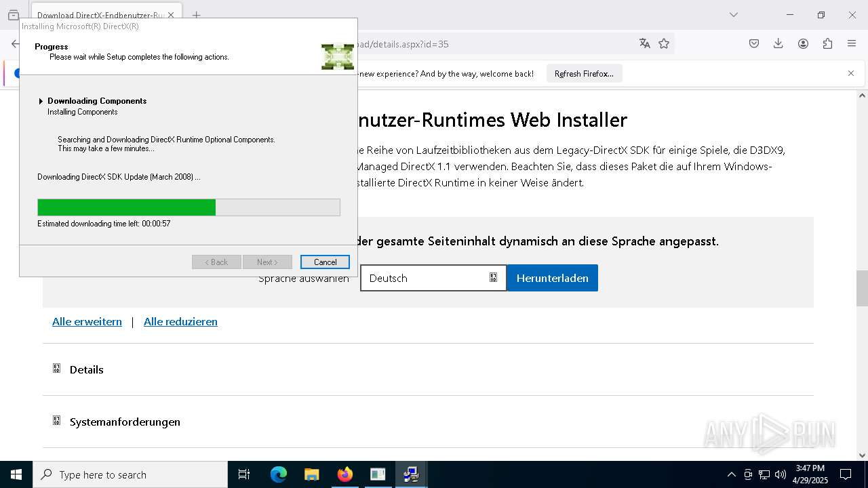Click 'Downloading Components' step text
The width and height of the screenshot is (868, 488).
pos(97,101)
